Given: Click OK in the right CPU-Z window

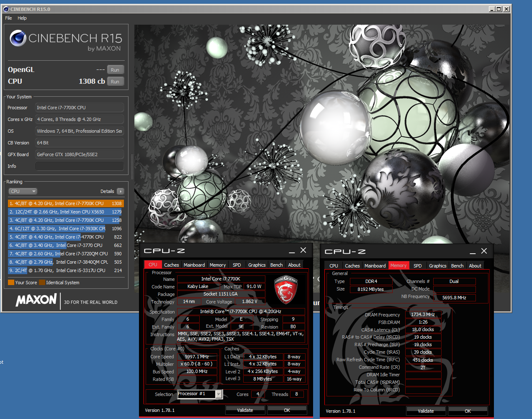Looking at the screenshot, I should 468,411.
